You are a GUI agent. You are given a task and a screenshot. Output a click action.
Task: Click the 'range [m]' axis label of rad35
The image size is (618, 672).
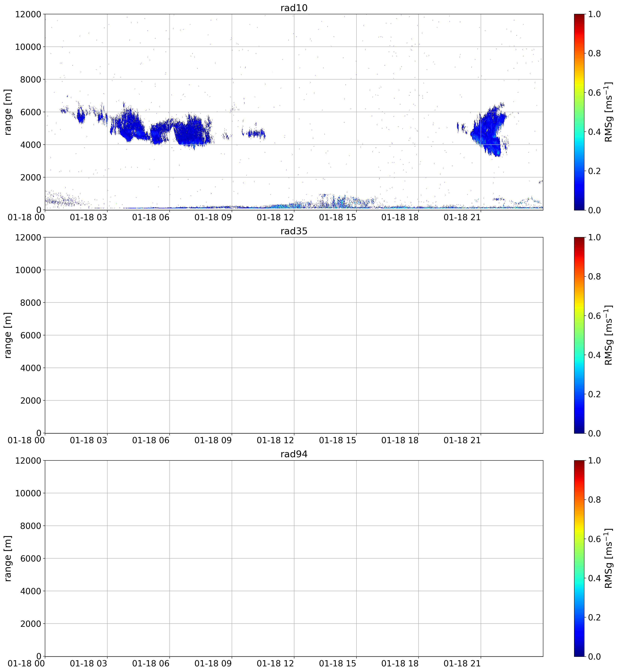coord(8,335)
